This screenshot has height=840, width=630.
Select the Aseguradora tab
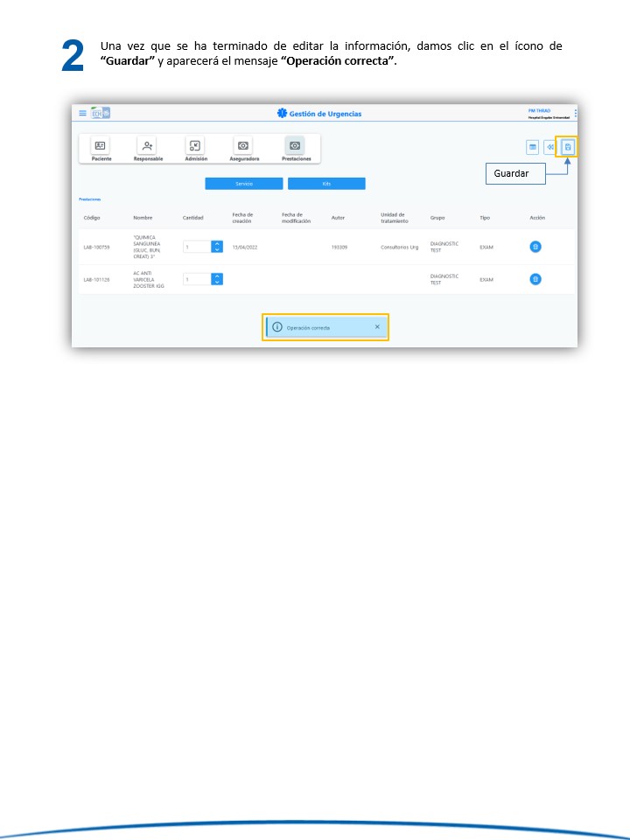pyautogui.click(x=243, y=149)
